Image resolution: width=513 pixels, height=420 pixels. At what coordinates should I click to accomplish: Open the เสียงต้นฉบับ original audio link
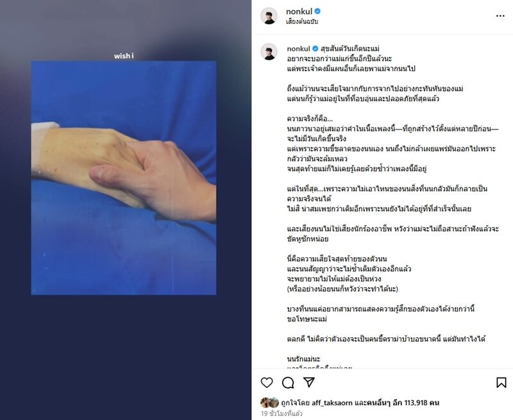pyautogui.click(x=302, y=22)
